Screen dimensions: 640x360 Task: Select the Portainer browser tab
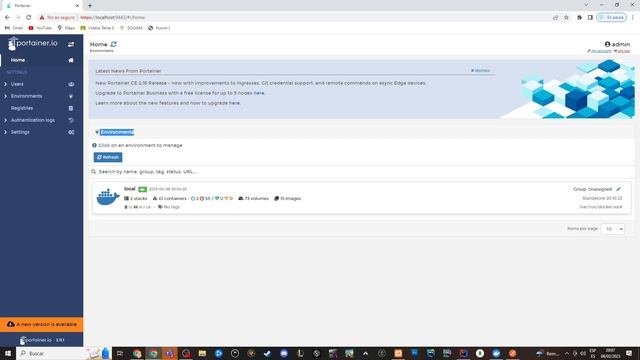[x=42, y=6]
